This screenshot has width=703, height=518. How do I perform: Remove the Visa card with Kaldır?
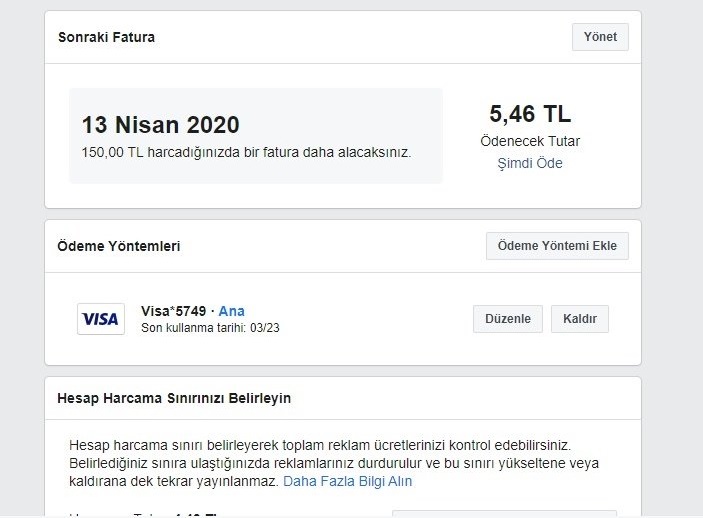[580, 319]
